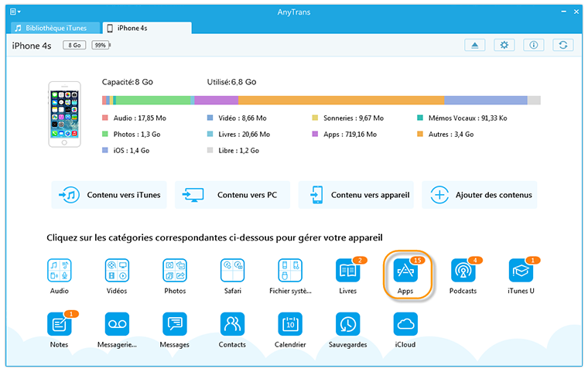
Task: Click the 99% battery indicator
Action: (x=101, y=46)
